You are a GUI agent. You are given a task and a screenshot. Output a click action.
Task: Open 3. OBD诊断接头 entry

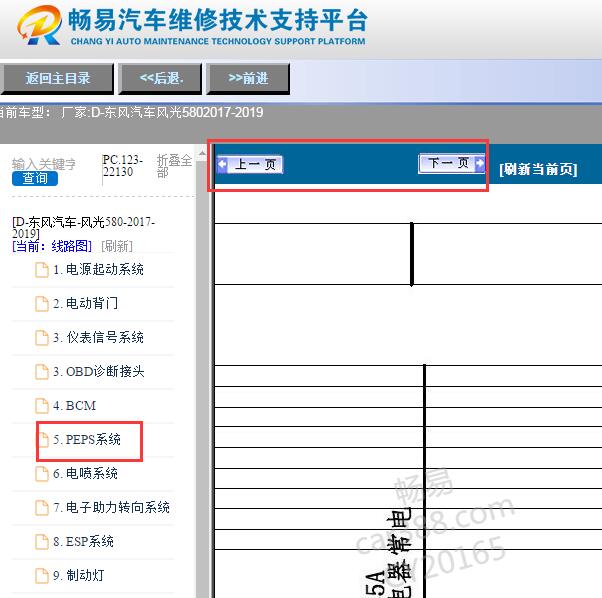point(99,372)
